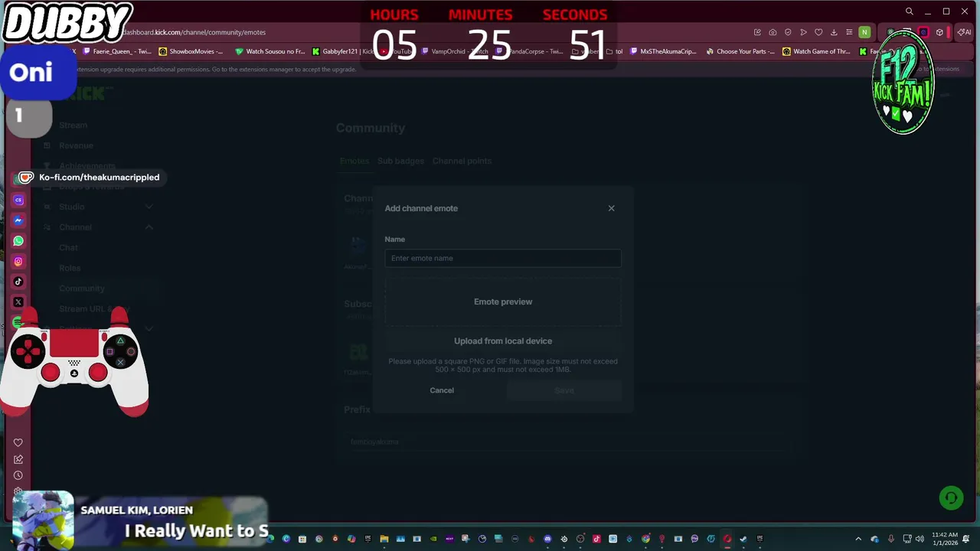Click the address bar URL
The width and height of the screenshot is (980, 551).
194,32
